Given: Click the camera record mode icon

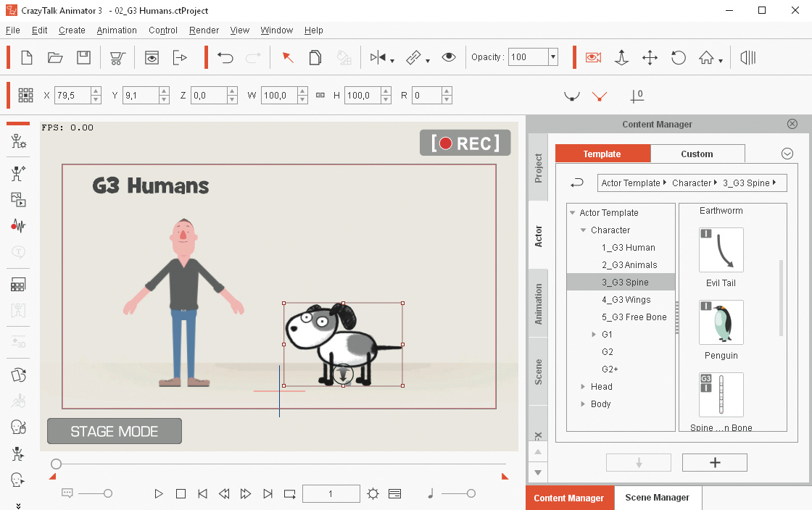Looking at the screenshot, I should (593, 58).
